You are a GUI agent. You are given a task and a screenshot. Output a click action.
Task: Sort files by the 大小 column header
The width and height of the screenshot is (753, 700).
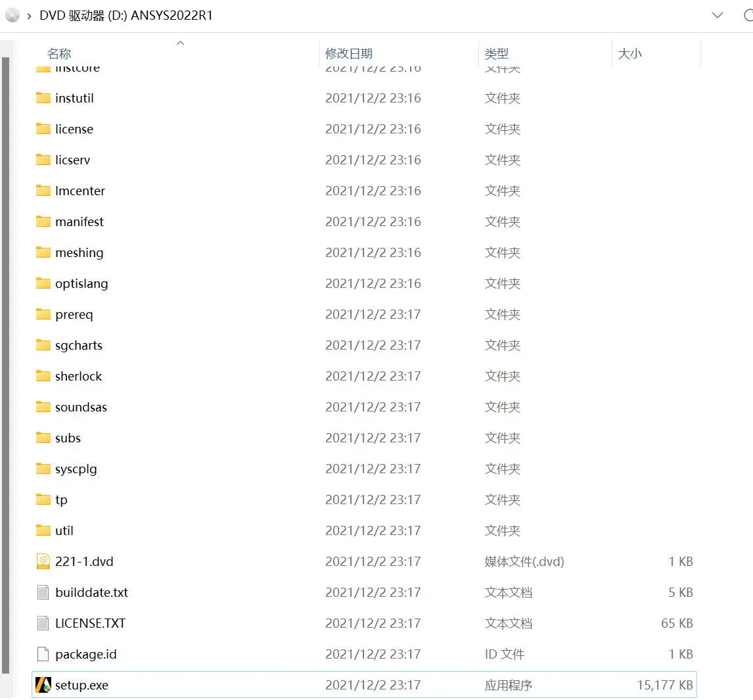pyautogui.click(x=629, y=53)
